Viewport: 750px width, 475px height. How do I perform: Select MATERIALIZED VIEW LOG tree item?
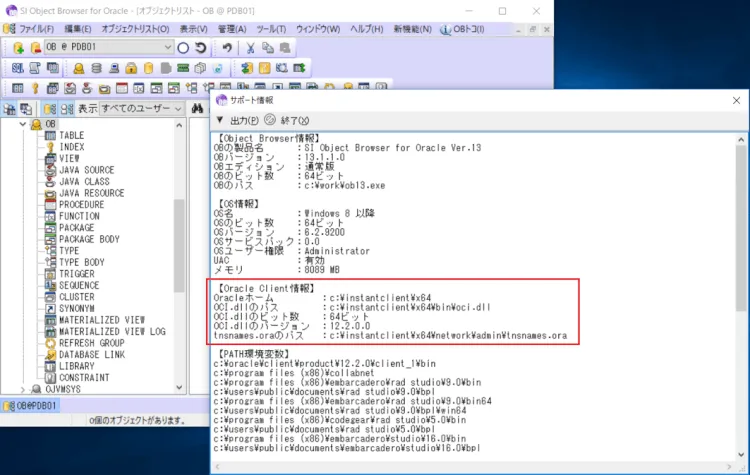pyautogui.click(x=112, y=331)
